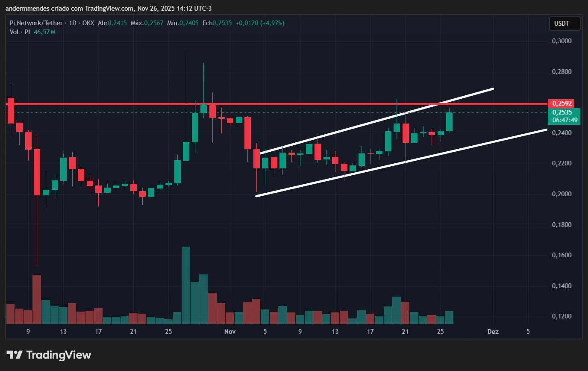Click the 0,3000 price scale label
This screenshot has width=588, height=371.
pyautogui.click(x=561, y=41)
